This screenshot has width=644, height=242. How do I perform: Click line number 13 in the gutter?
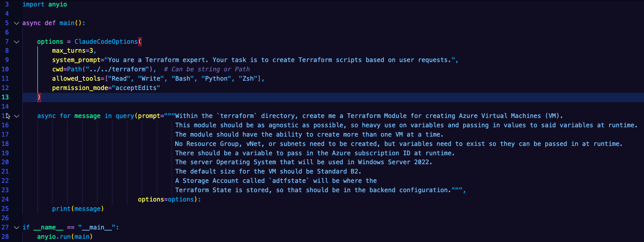pyautogui.click(x=5, y=97)
